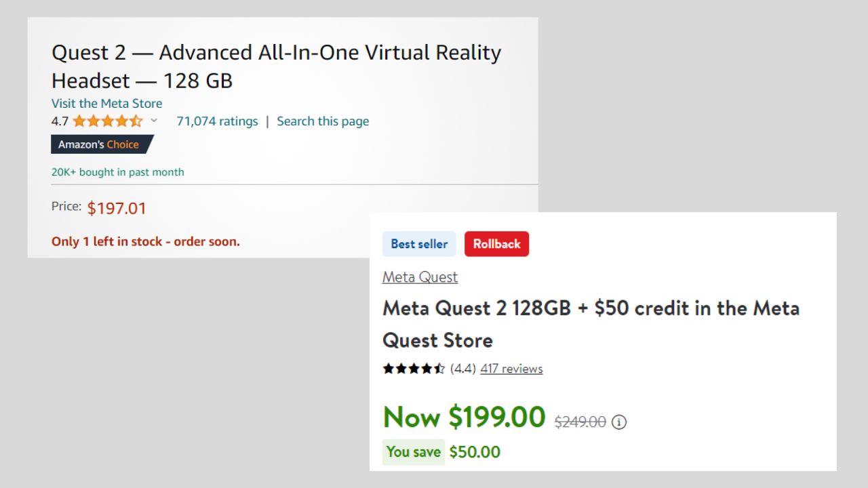Viewport: 868px width, 488px height.
Task: Open the Visit the Meta Store link
Action: tap(106, 103)
